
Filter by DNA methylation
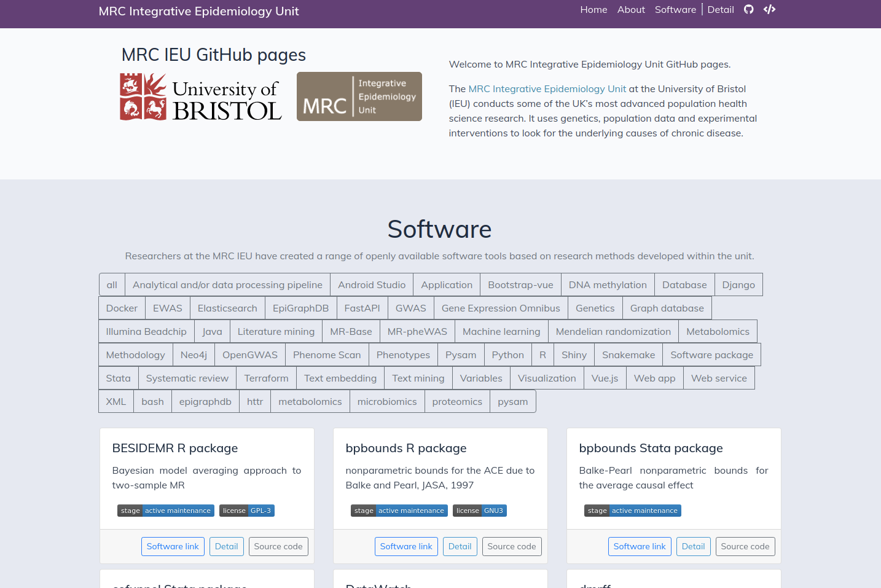(608, 284)
